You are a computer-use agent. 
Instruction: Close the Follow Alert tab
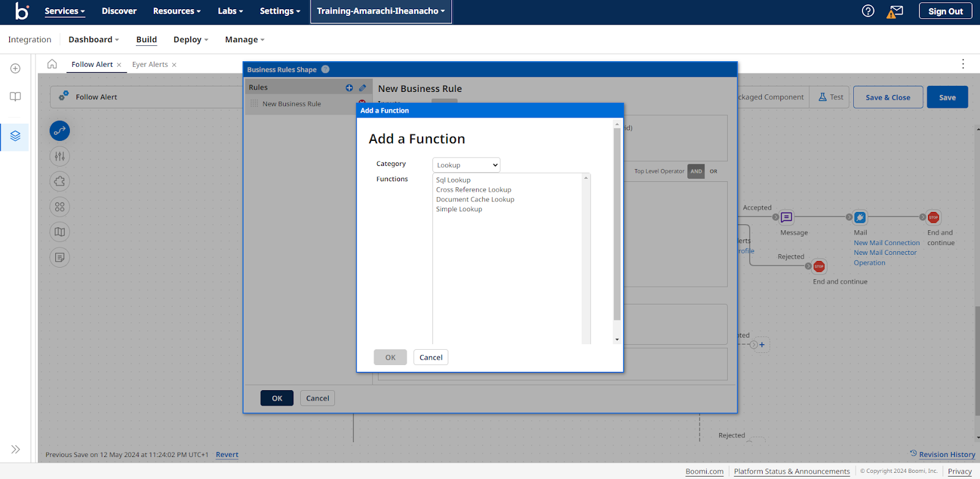[119, 65]
